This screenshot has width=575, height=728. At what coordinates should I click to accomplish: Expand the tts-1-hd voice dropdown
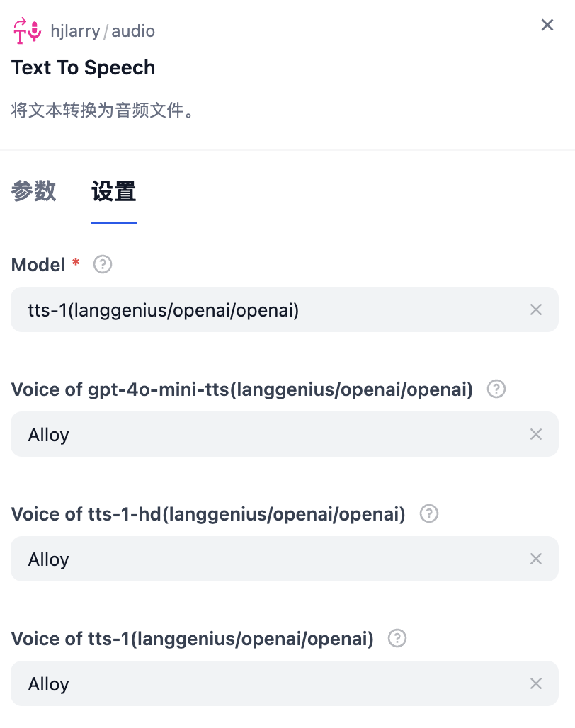coord(269,559)
